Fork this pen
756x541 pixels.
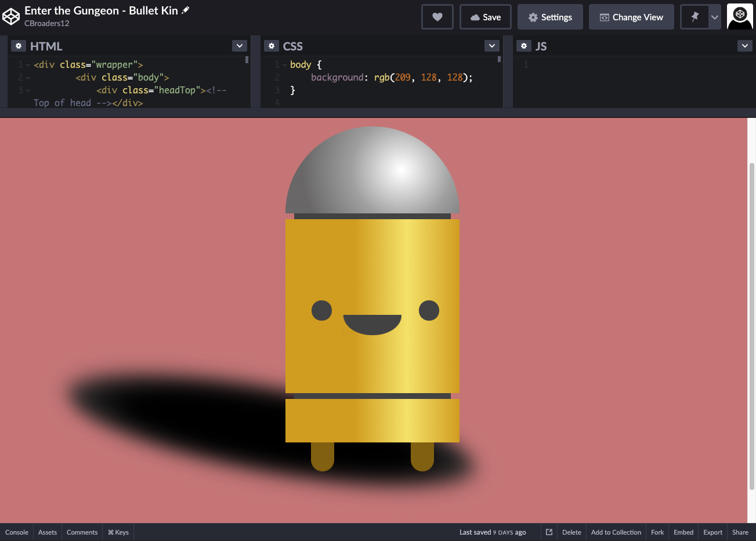point(657,532)
